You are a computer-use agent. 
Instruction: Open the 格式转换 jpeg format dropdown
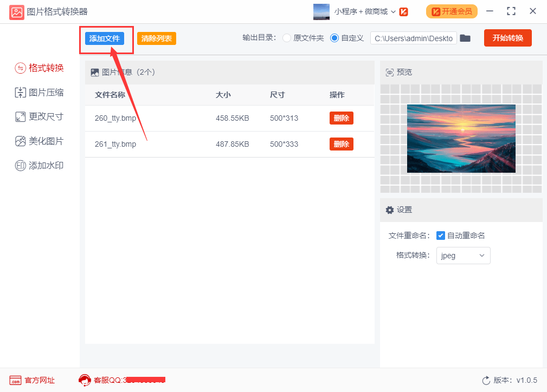coord(463,255)
